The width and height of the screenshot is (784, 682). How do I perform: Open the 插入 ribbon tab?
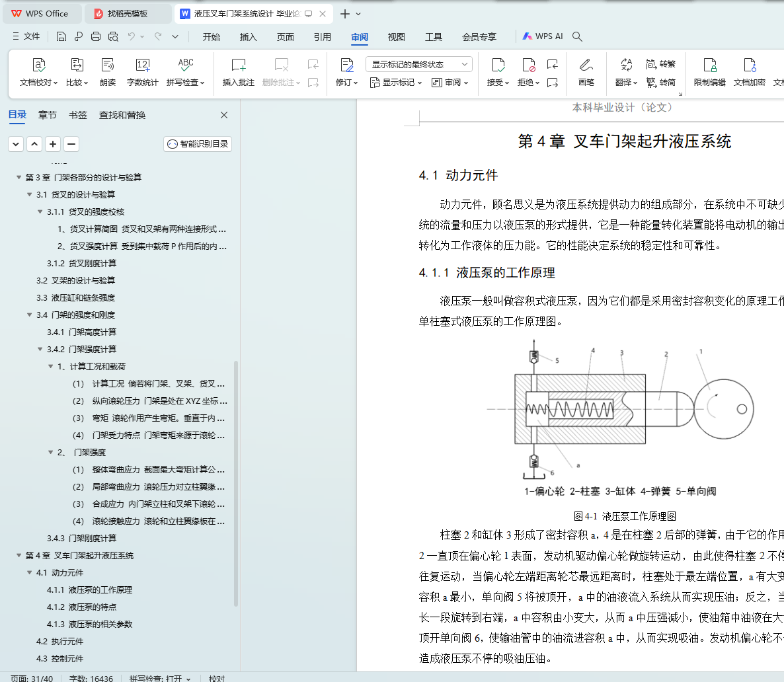coord(248,37)
